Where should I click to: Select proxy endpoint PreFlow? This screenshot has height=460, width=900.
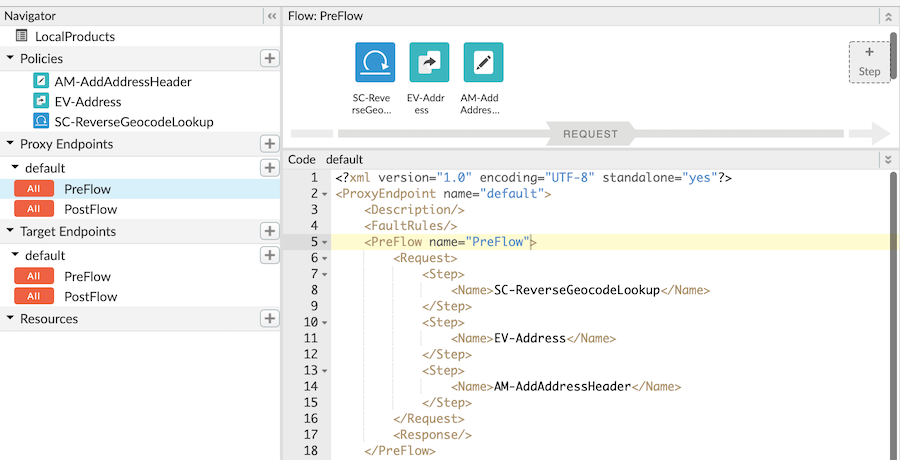tap(87, 189)
